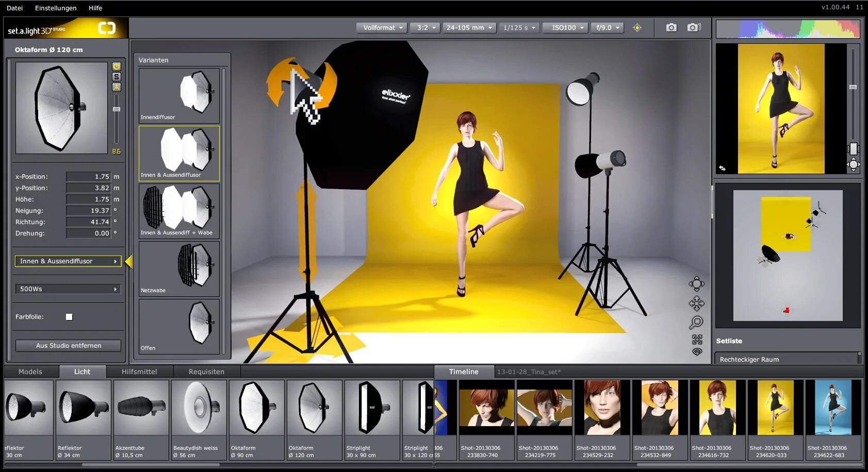This screenshot has width=868, height=472.
Task: Open the Datei menu
Action: (14, 8)
